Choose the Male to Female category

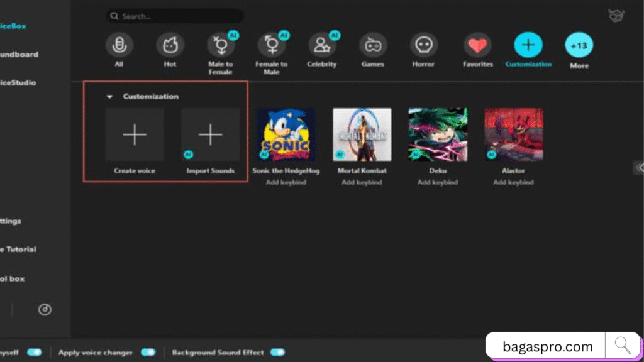(220, 45)
